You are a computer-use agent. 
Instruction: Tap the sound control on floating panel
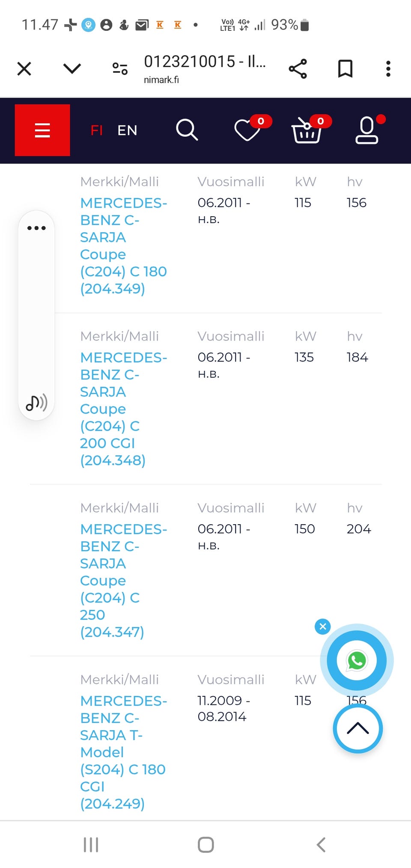[36, 403]
